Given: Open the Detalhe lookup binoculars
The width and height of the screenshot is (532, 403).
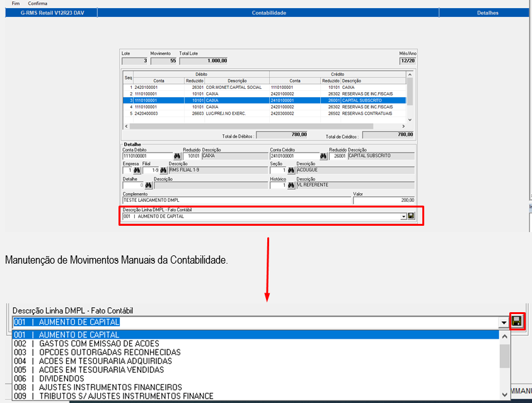Looking at the screenshot, I should 149,185.
